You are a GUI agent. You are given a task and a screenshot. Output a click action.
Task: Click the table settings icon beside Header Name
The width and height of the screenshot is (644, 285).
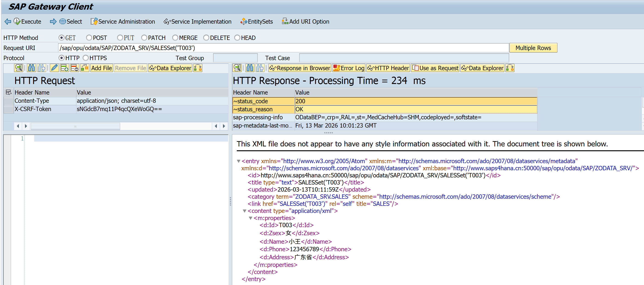(x=8, y=92)
